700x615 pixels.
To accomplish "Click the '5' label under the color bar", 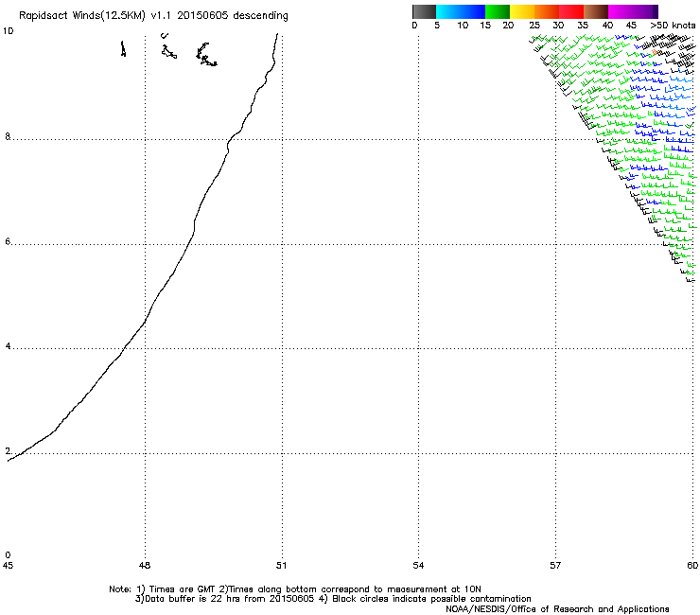I will (437, 26).
